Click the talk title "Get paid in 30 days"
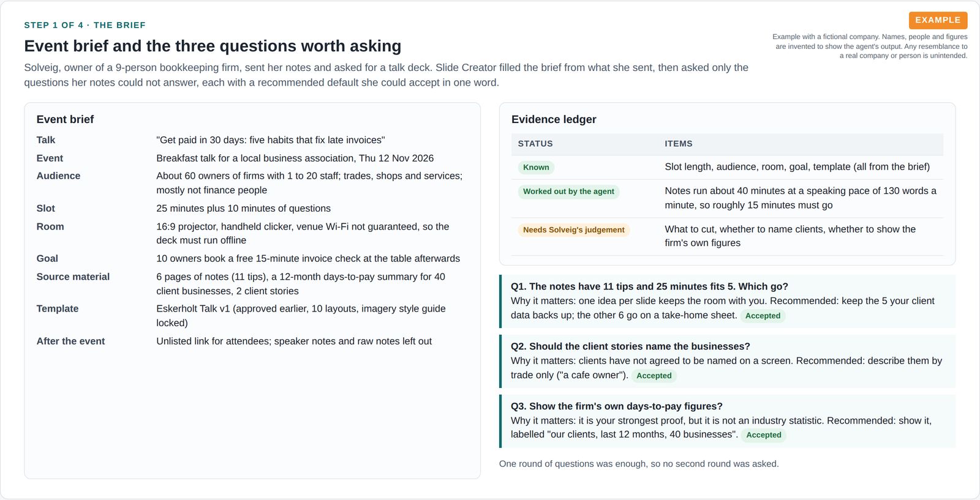Screen dimensions: 980x500 point(271,140)
